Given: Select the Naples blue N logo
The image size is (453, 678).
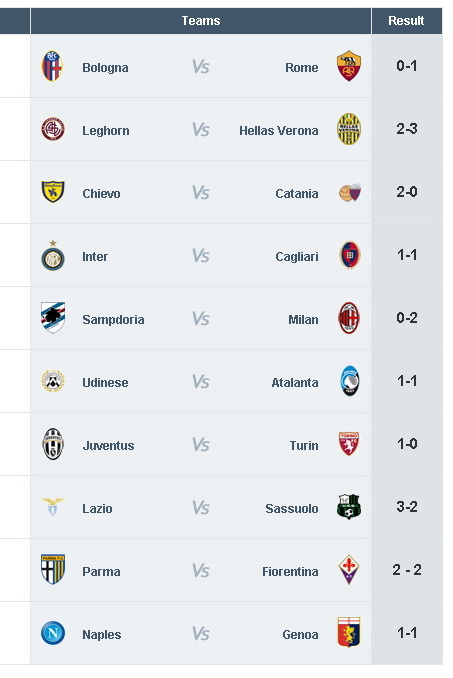Looking at the screenshot, I should (53, 633).
